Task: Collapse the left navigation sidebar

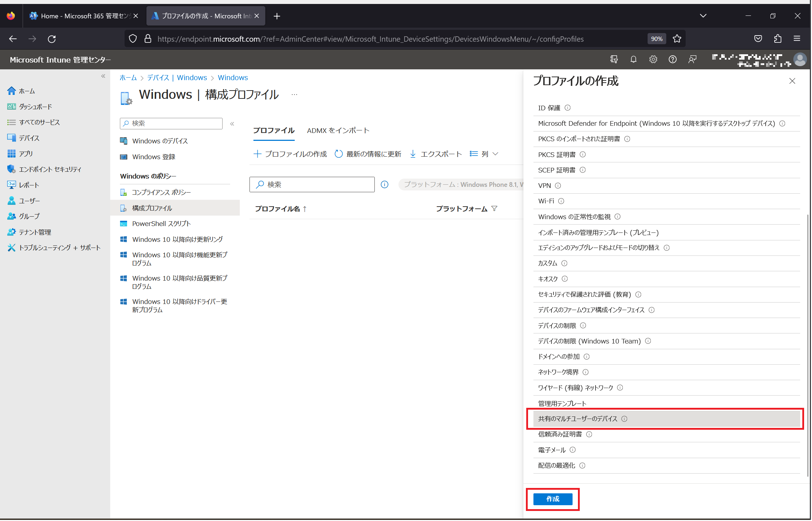Action: pyautogui.click(x=103, y=76)
